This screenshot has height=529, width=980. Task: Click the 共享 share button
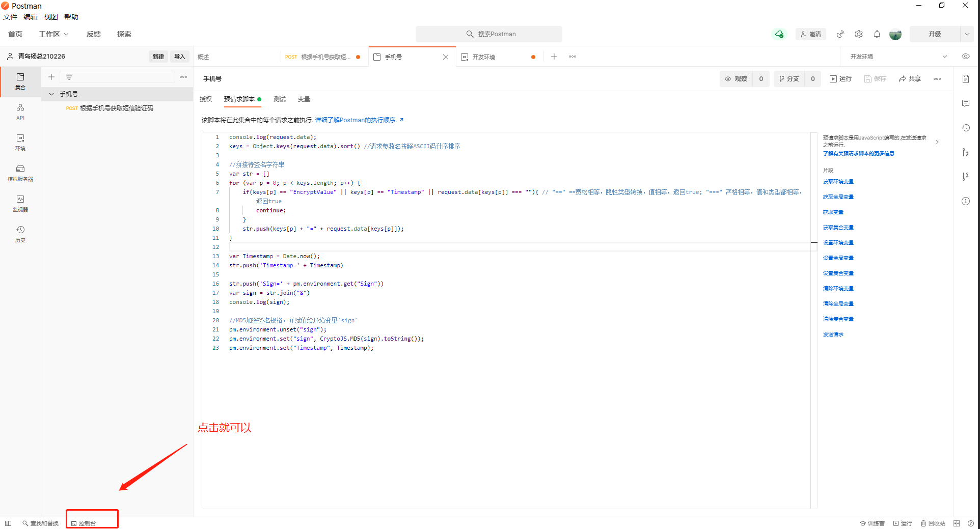pyautogui.click(x=910, y=79)
